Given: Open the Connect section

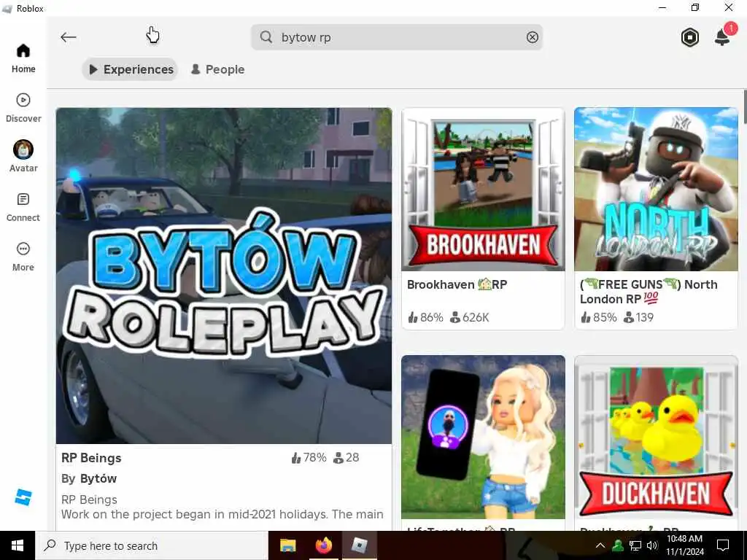Looking at the screenshot, I should click(23, 207).
